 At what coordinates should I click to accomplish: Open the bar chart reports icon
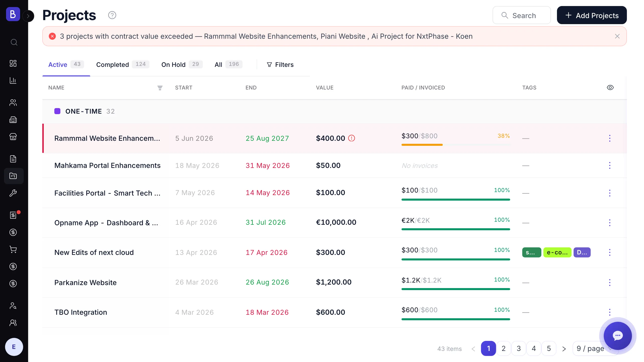pyautogui.click(x=13, y=80)
